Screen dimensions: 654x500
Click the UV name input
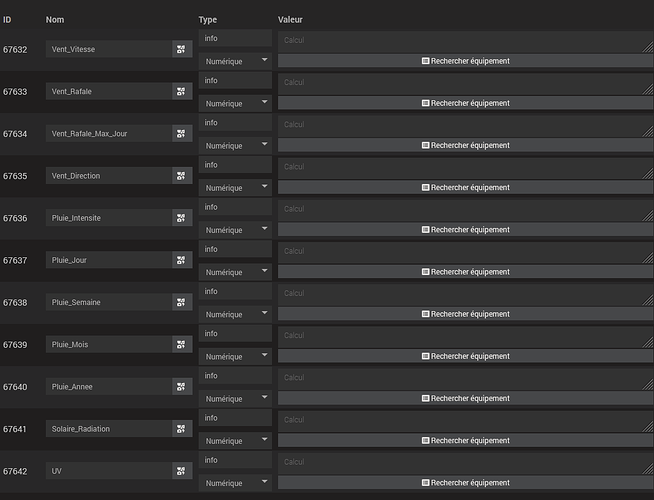pos(109,471)
